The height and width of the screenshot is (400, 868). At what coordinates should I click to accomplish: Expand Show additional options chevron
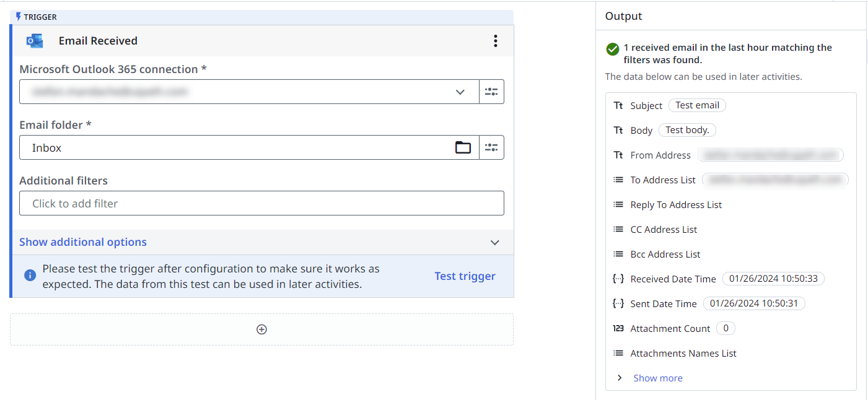tap(494, 243)
